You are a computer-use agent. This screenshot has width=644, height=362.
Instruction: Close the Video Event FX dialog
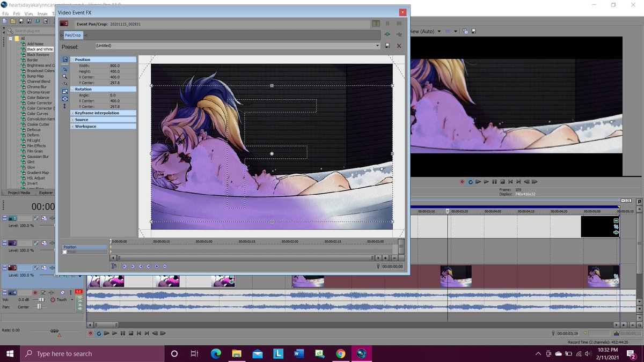click(x=402, y=12)
